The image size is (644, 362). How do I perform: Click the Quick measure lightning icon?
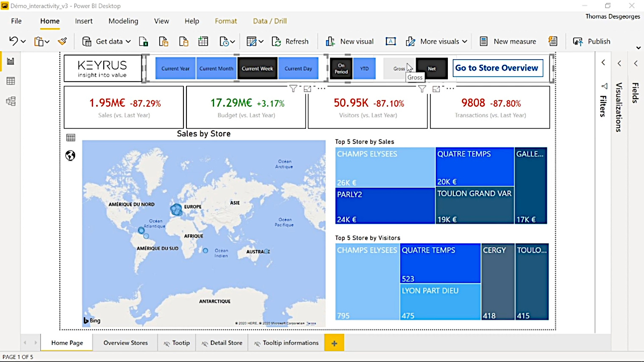click(x=552, y=41)
